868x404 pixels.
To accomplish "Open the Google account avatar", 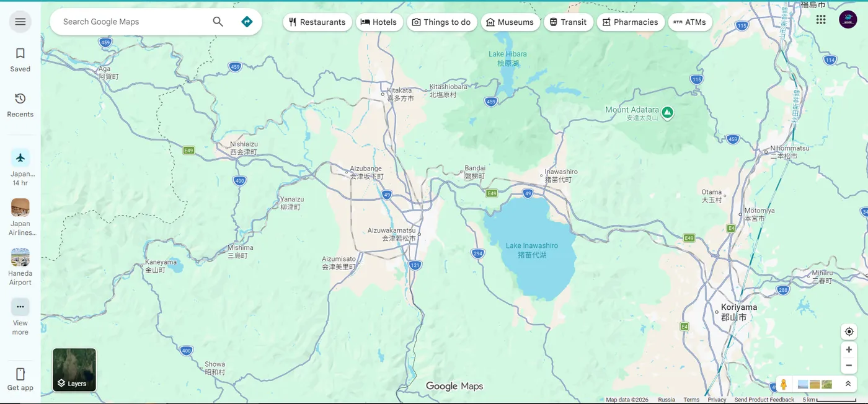I will coord(848,20).
